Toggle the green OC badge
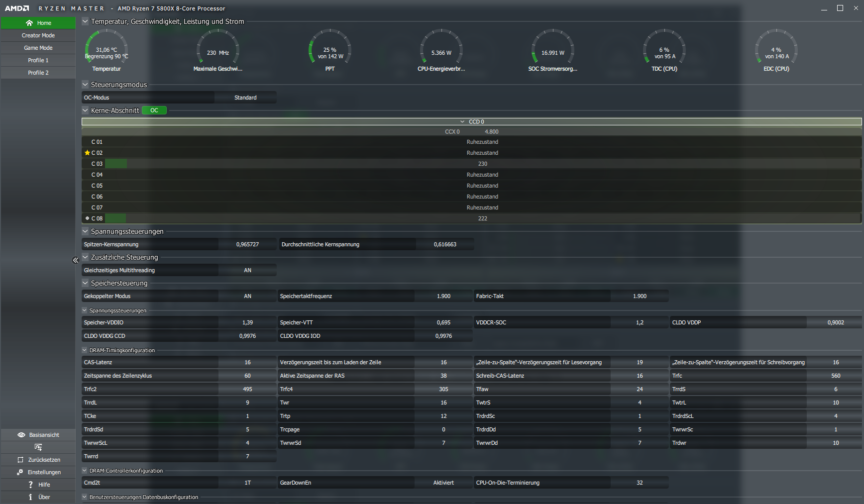This screenshot has width=864, height=504. [x=154, y=110]
